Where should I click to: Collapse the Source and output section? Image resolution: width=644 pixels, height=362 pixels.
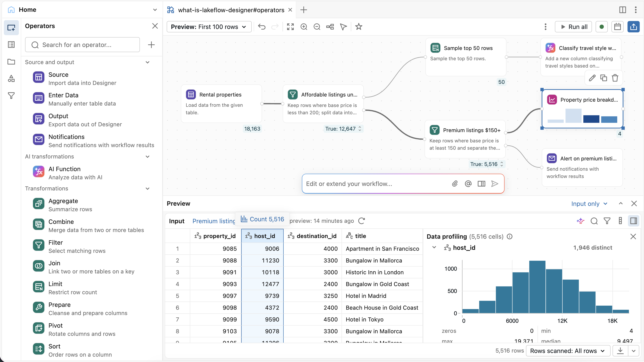(147, 62)
